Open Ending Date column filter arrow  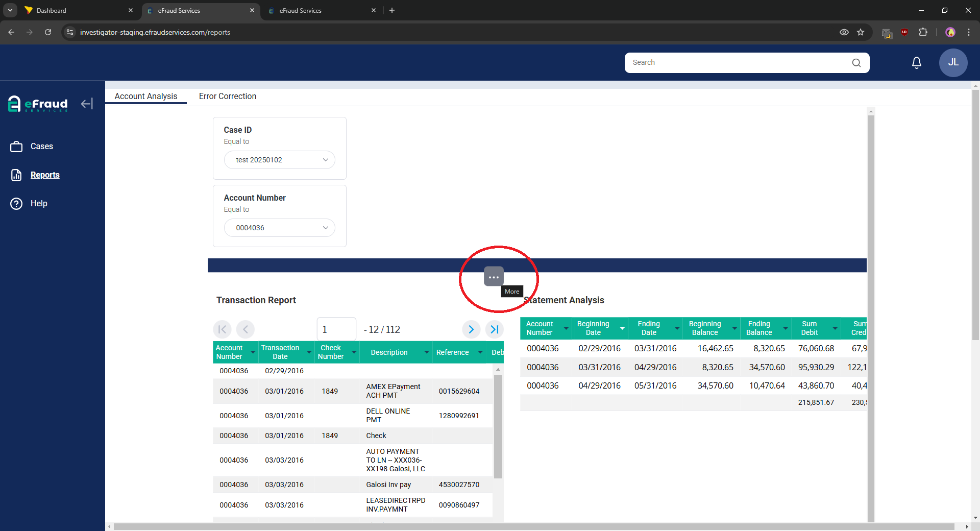click(x=677, y=328)
